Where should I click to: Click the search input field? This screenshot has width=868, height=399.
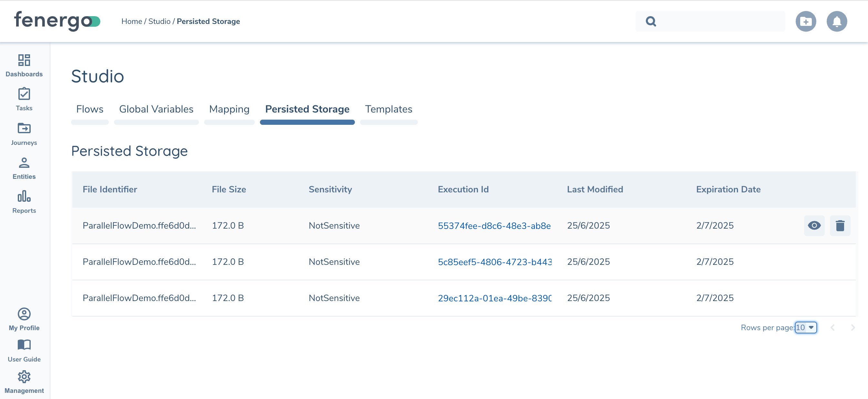(718, 21)
